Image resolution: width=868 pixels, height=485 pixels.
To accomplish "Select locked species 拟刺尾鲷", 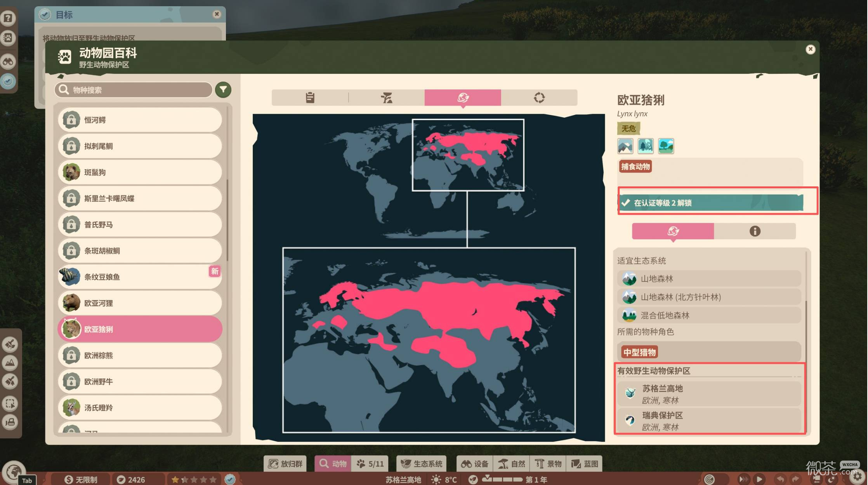I will coord(140,146).
